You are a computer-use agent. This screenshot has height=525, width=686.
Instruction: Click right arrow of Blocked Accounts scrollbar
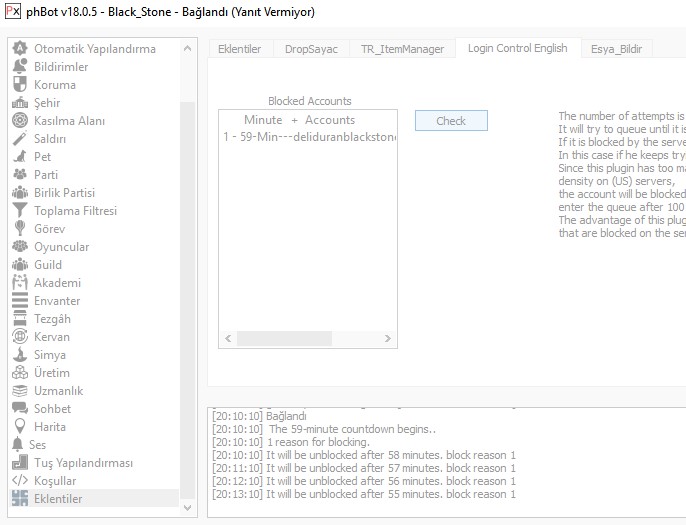coord(388,339)
